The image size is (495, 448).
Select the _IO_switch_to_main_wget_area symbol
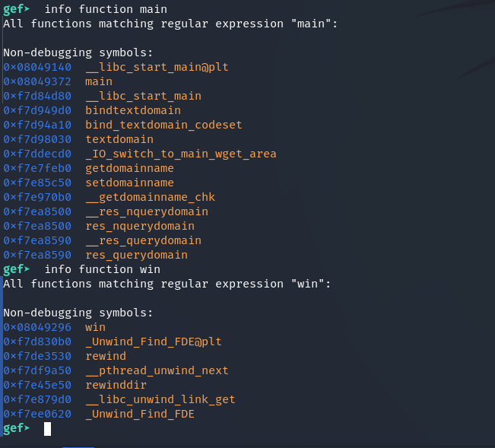[x=180, y=154]
